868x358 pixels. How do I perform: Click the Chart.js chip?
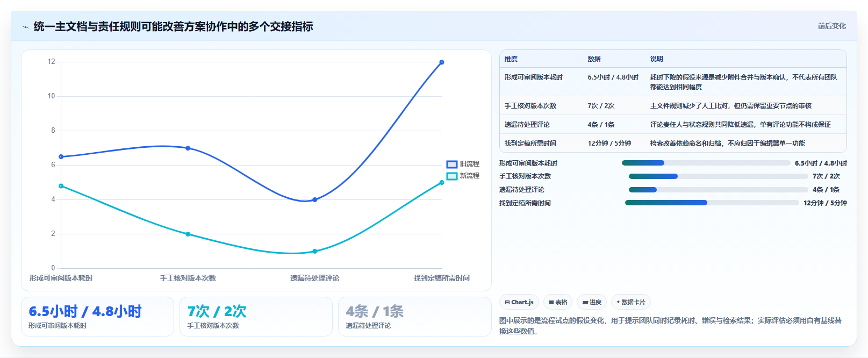[519, 302]
